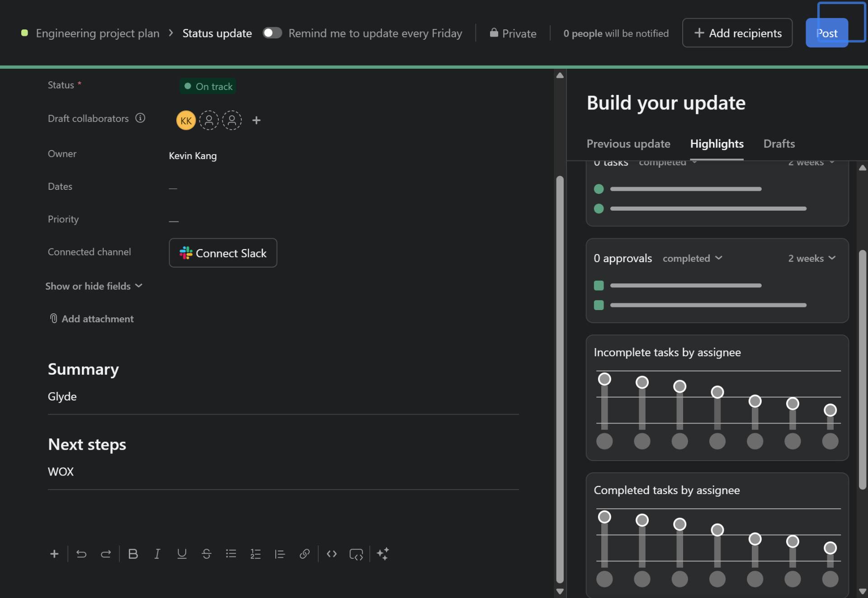Click the Slack logo in the Connect Slack button
Image resolution: width=868 pixels, height=598 pixels.
tap(186, 253)
